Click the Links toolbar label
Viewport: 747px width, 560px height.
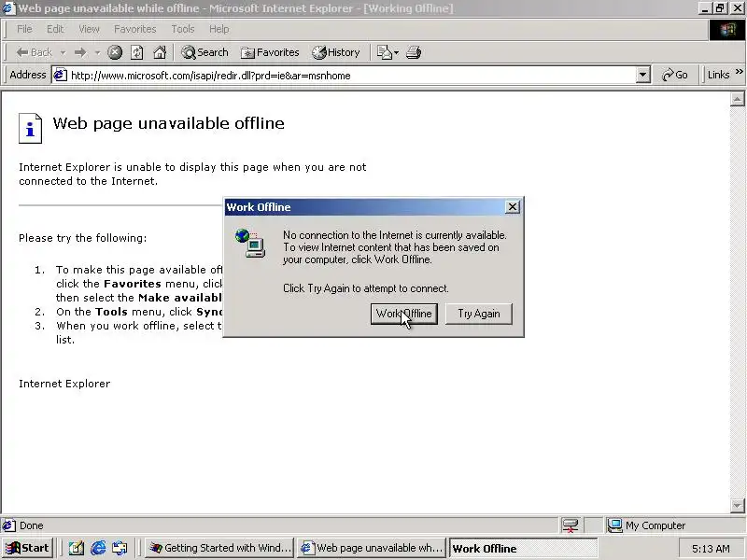pos(718,75)
